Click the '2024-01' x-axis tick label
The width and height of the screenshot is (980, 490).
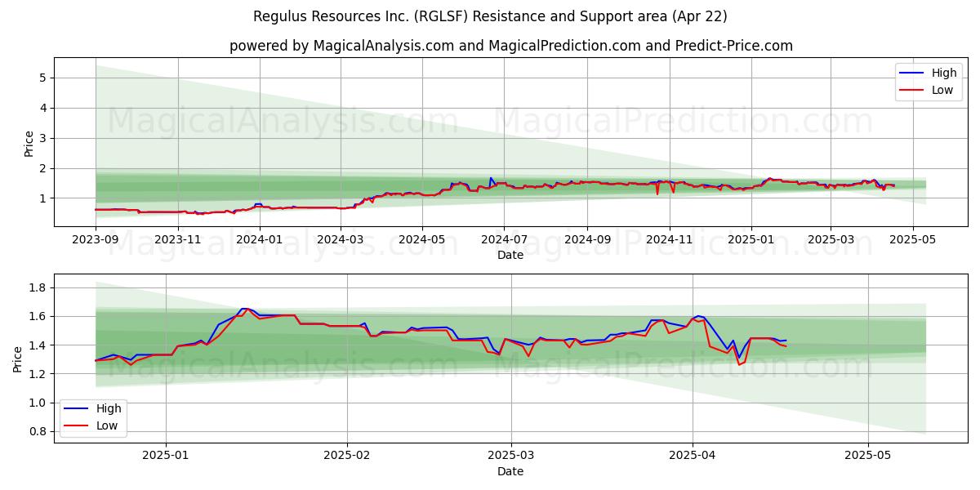point(259,239)
